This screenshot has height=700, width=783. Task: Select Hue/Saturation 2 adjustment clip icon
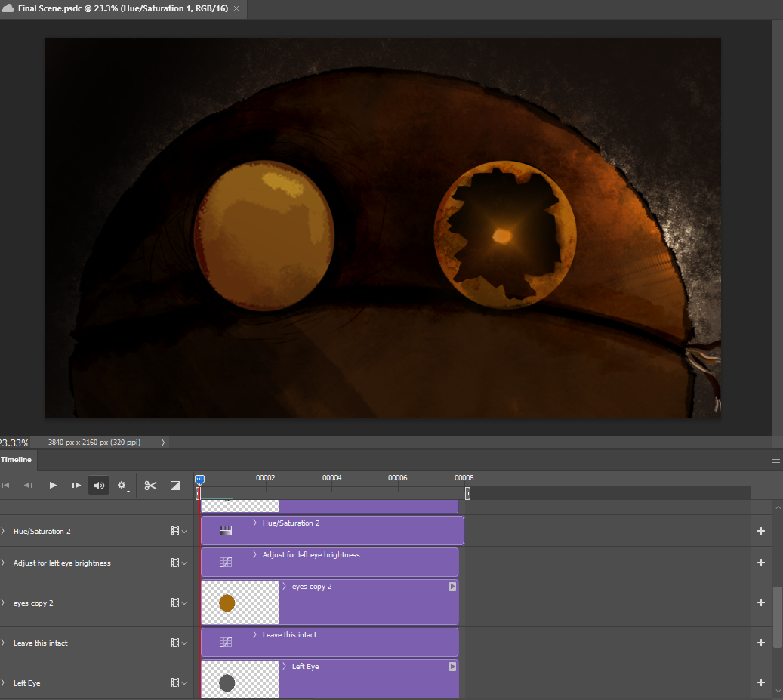tap(226, 530)
